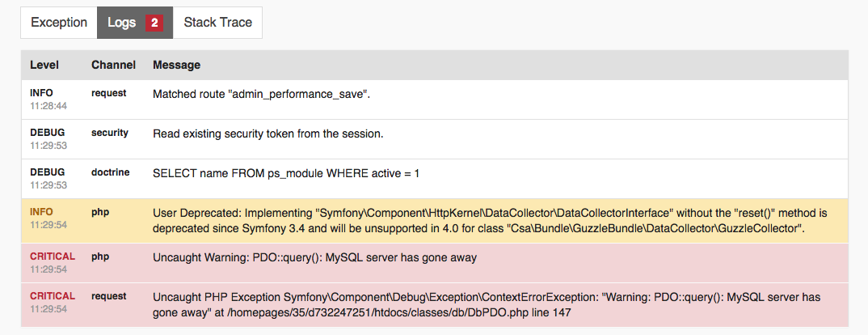Select the SELECT name FROM ps_module query
Viewport: 868px width, 335px height.
point(286,173)
